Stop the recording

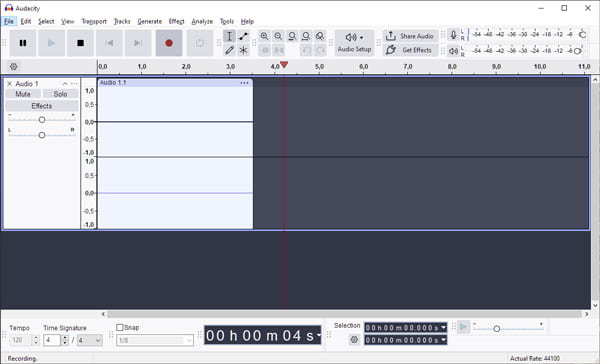80,43
